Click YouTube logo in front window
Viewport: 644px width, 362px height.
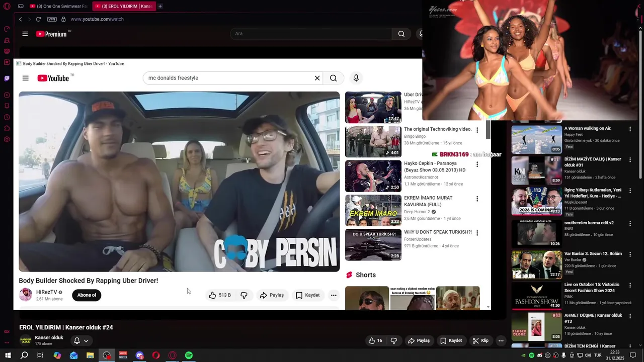[x=53, y=78]
